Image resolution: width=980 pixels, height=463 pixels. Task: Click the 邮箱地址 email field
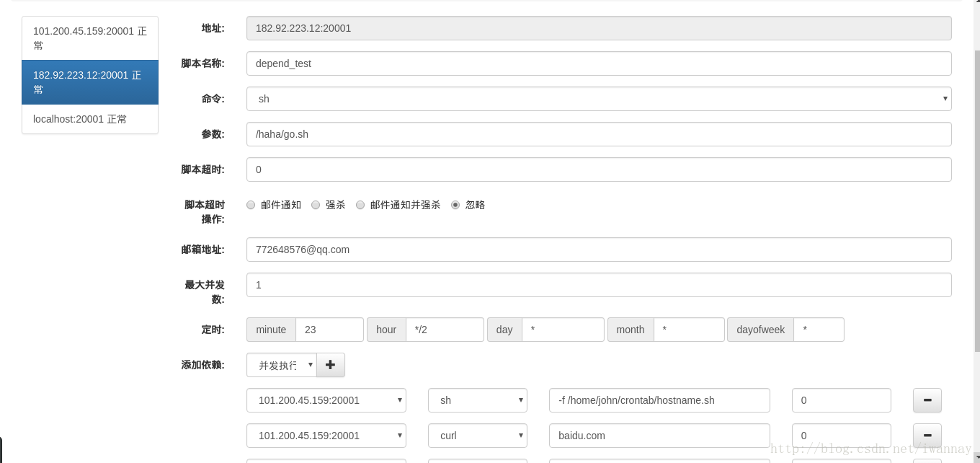pyautogui.click(x=599, y=250)
